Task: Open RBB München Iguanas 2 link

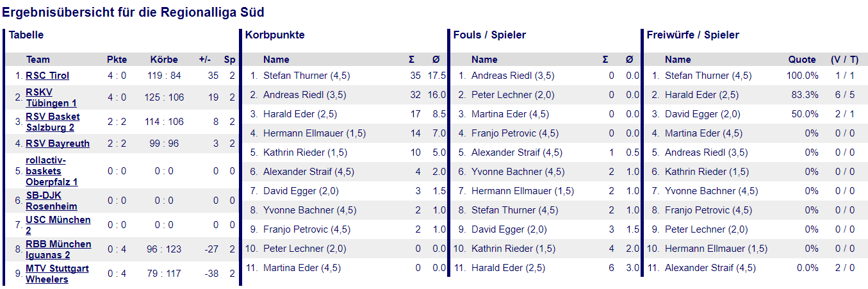Action: (x=58, y=249)
